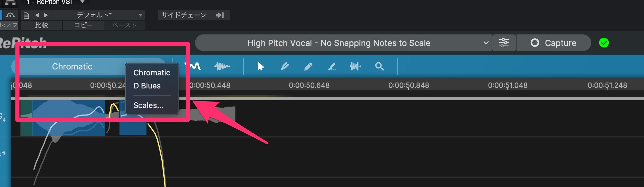Click the timeline ruler at 0:00:50.648
Viewport: 644px width, 187px height.
pyautogui.click(x=309, y=85)
